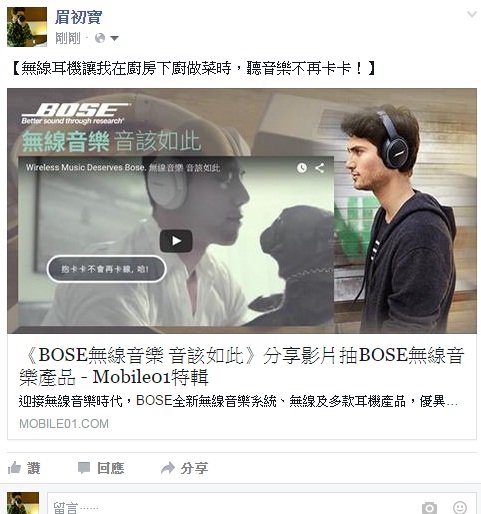
Task: Click the MOBILE01.COM source link
Action: coord(64,424)
